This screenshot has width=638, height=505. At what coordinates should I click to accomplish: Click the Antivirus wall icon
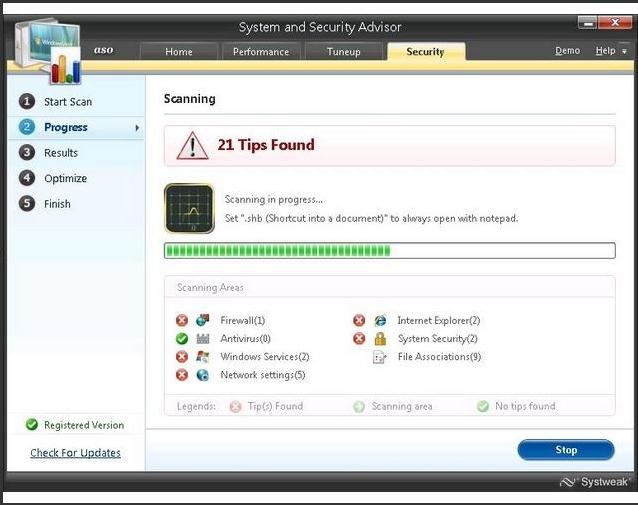[x=203, y=338]
